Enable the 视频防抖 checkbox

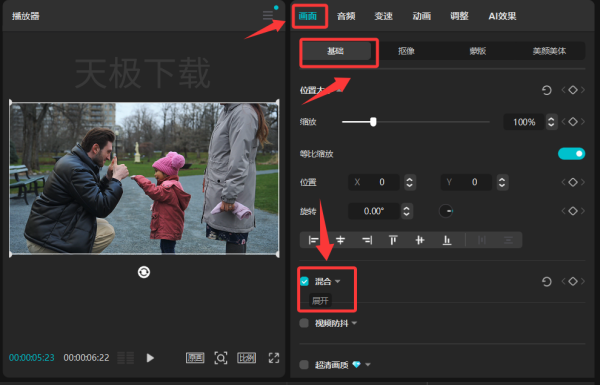[304, 323]
